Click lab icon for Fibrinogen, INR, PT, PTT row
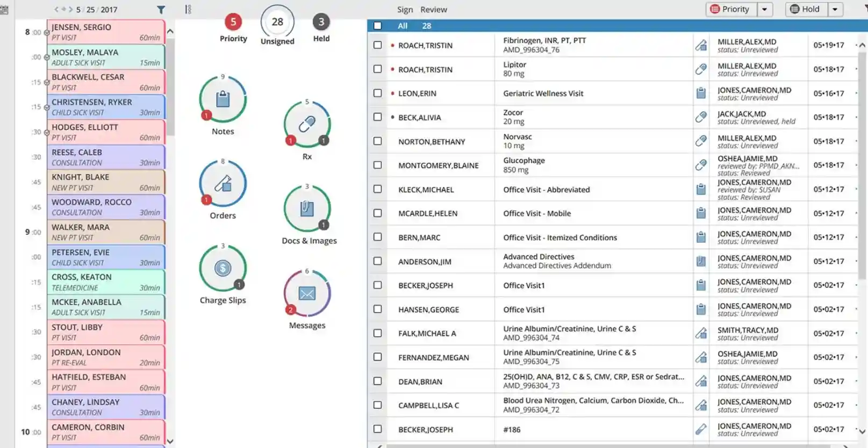 701,45
